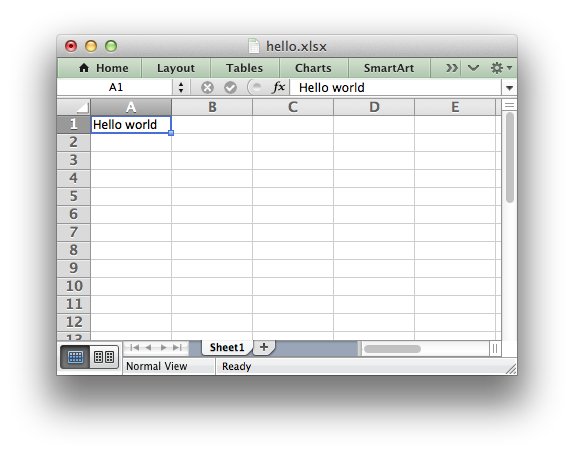Cancel the formula entry with X icon
This screenshot has width=574, height=454.
pos(207,88)
